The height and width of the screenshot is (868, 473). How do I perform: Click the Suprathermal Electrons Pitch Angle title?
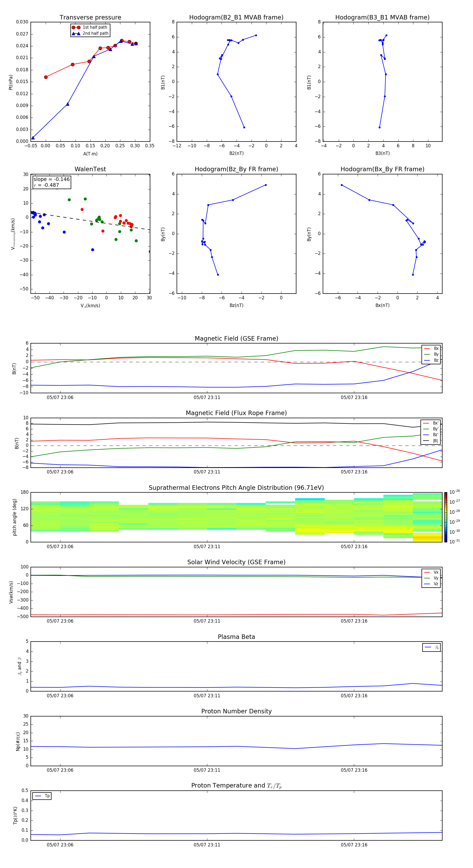236,488
